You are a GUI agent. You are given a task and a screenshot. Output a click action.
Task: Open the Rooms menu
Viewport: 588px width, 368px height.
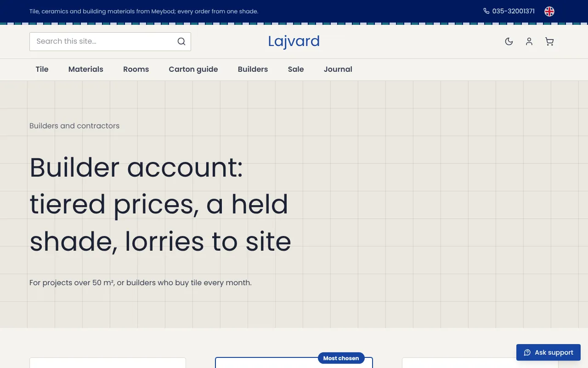136,69
